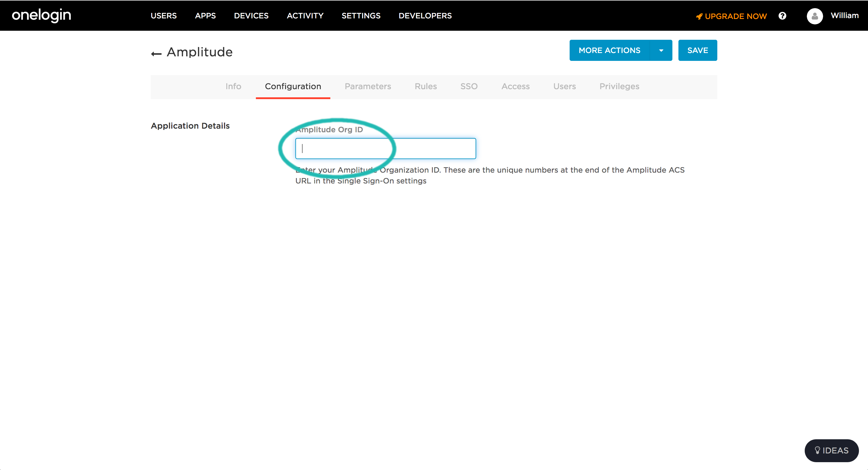868x470 pixels.
Task: Switch to the Info tab
Action: coord(233,86)
